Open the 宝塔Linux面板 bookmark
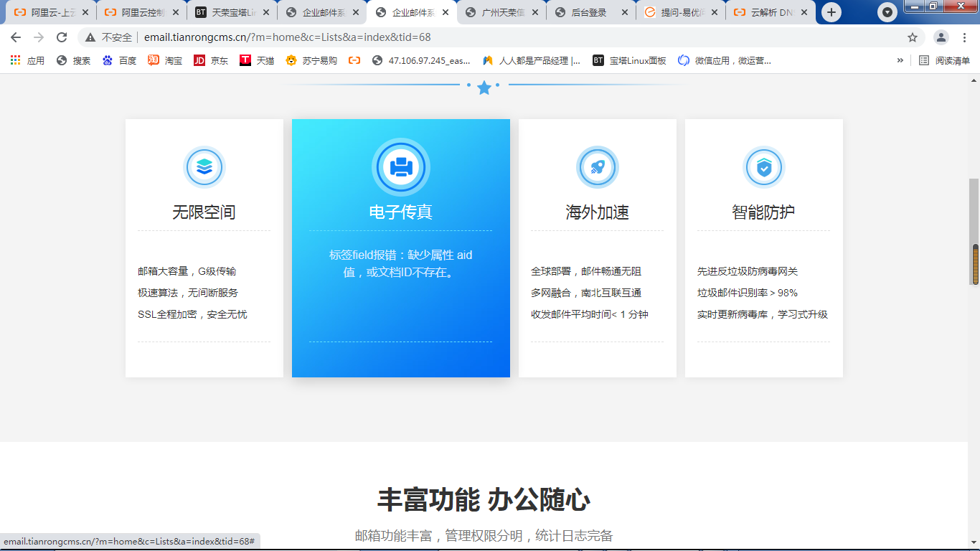This screenshot has height=551, width=980. [629, 61]
